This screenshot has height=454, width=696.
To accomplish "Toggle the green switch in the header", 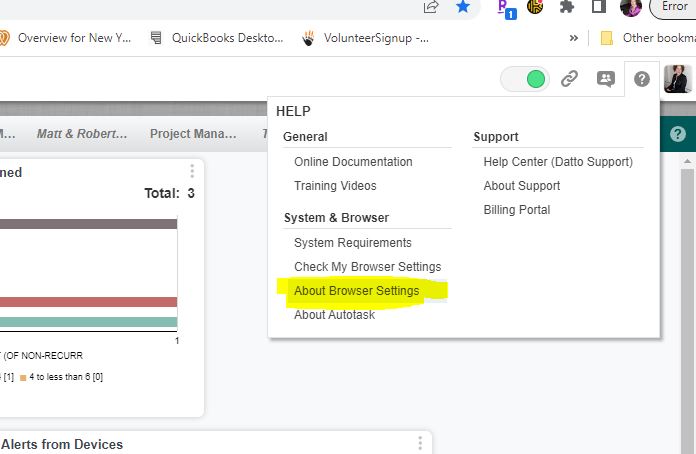I will (525, 79).
